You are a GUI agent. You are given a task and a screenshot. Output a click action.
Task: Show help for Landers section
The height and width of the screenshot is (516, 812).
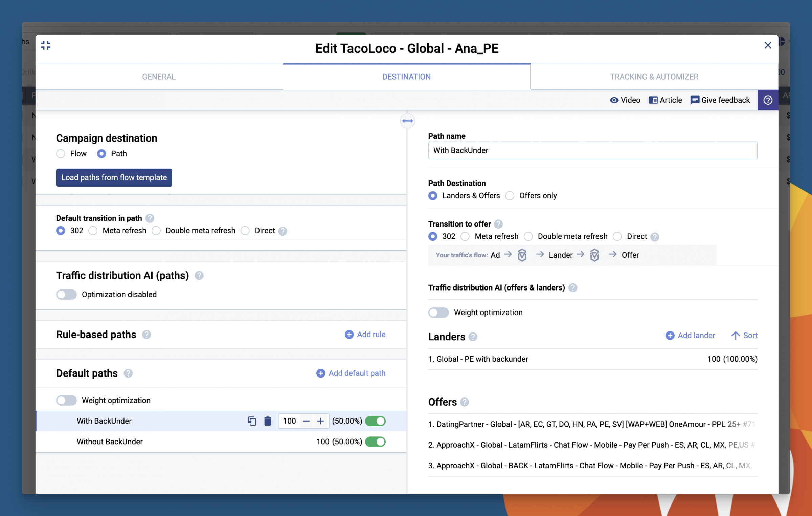tap(473, 337)
